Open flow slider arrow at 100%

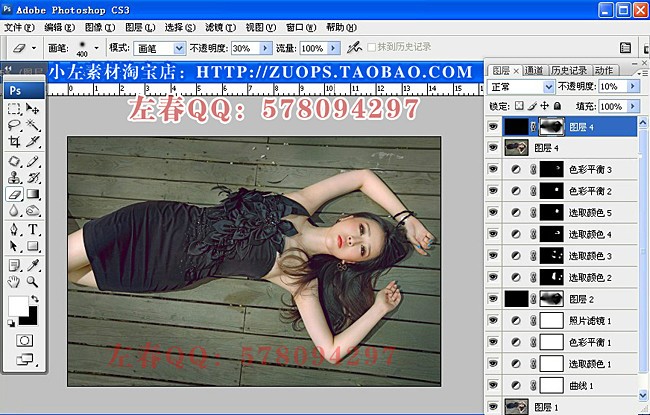[334, 48]
